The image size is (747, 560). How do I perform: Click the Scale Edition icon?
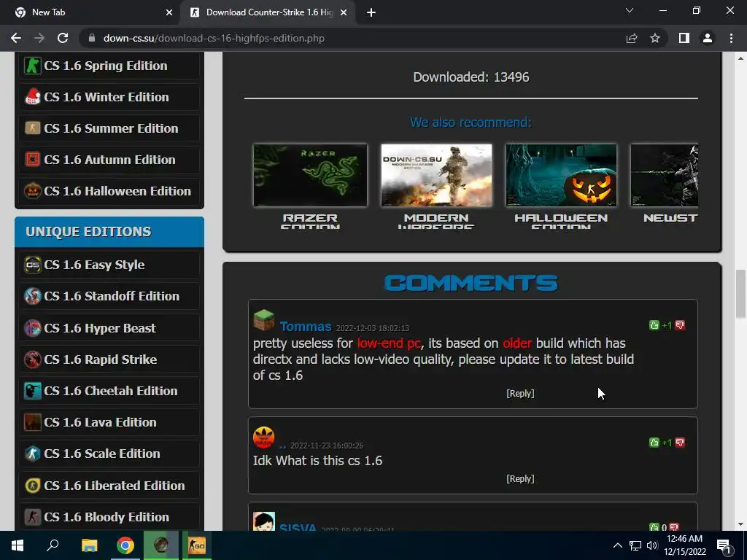point(32,454)
